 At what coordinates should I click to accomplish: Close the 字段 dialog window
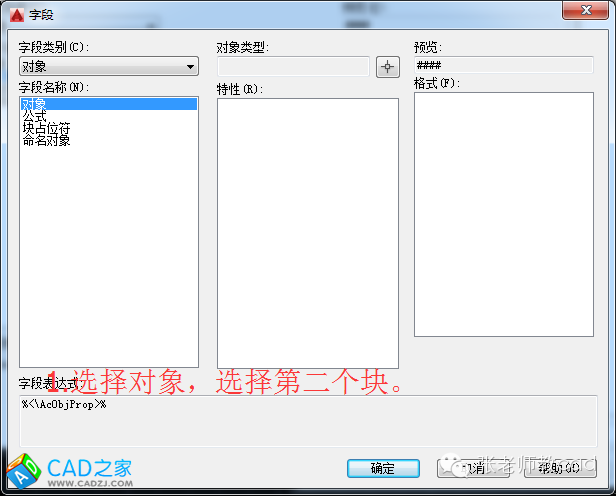click(x=584, y=11)
